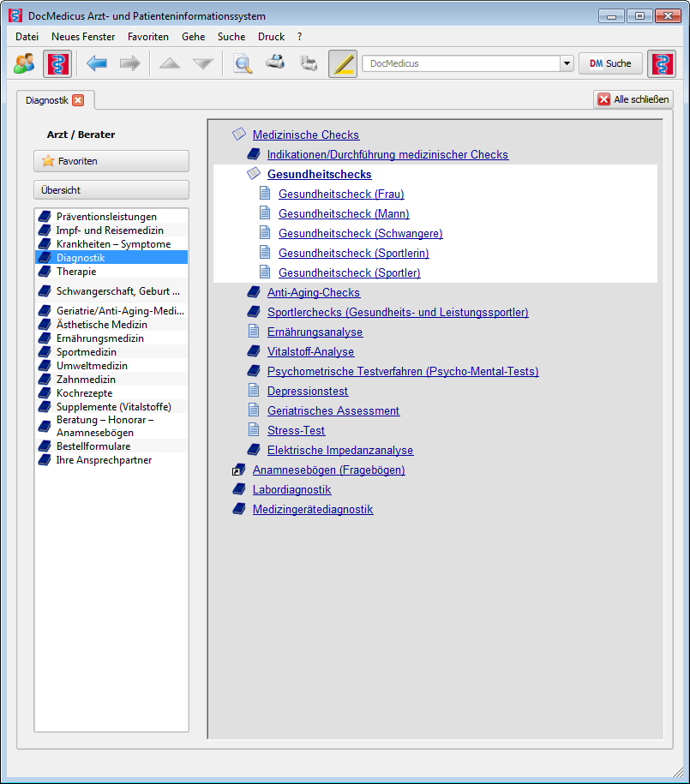Click the gray up triangle toolbar icon
690x784 pixels.
(170, 63)
